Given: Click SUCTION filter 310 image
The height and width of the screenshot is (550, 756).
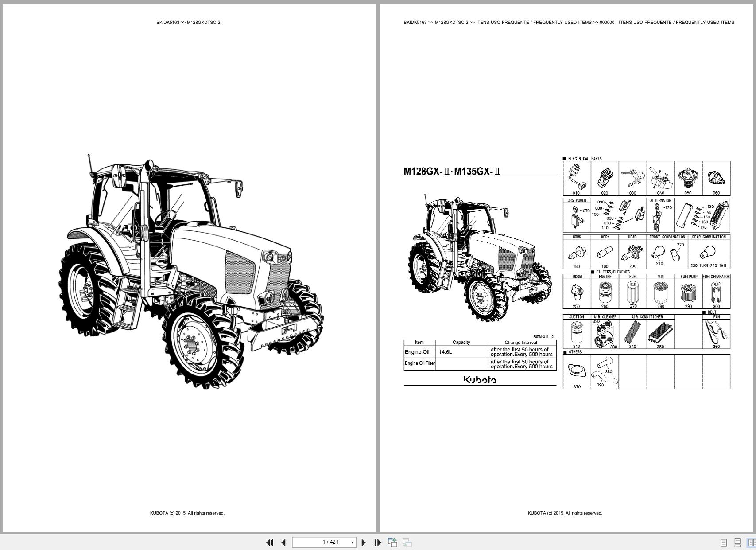Looking at the screenshot, I should pos(577,332).
